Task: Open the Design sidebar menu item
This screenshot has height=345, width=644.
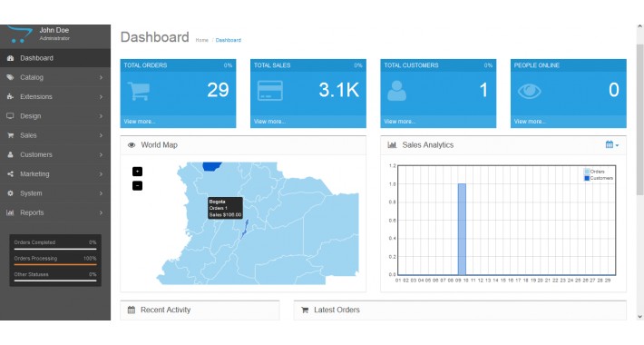Action: click(55, 116)
